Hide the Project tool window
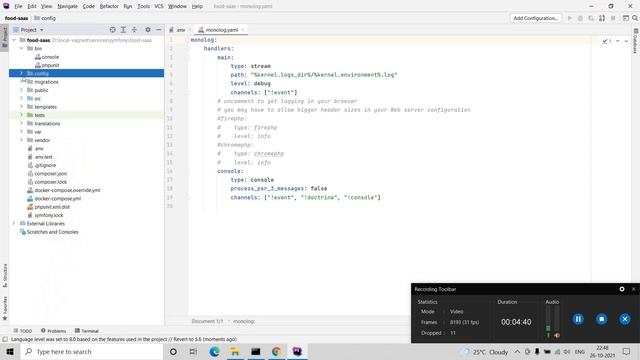The height and width of the screenshot is (360, 640). (158, 30)
